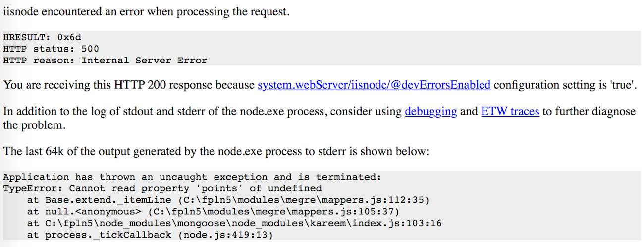Viewport: 644px width, 247px height.
Task: Open the debugging link
Action: point(430,111)
